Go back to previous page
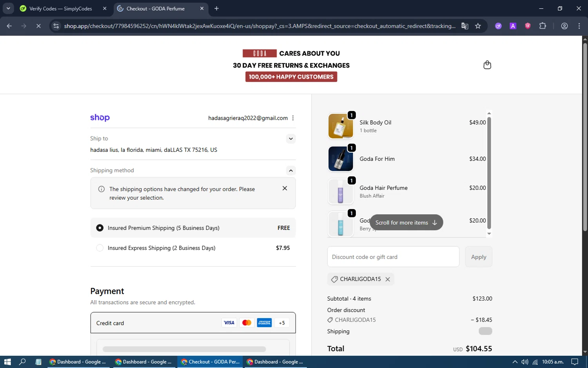 click(x=9, y=26)
